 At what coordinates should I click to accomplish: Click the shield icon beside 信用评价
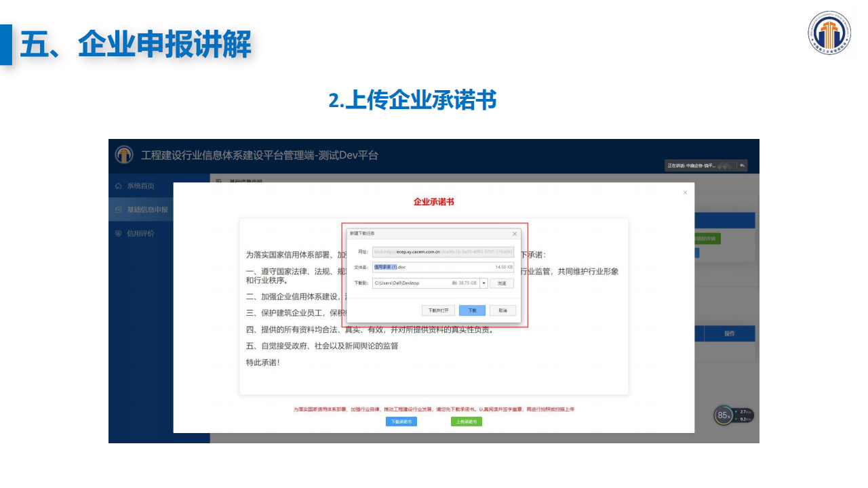118,233
